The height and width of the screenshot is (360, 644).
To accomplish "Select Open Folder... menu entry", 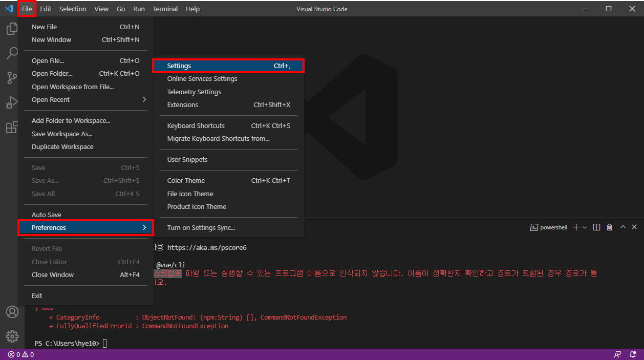I will click(x=85, y=74).
